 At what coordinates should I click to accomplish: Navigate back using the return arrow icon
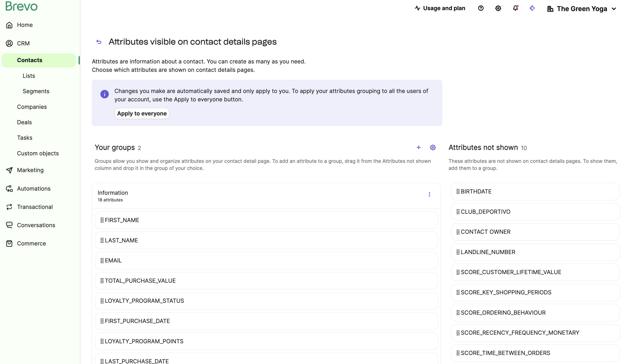[99, 42]
